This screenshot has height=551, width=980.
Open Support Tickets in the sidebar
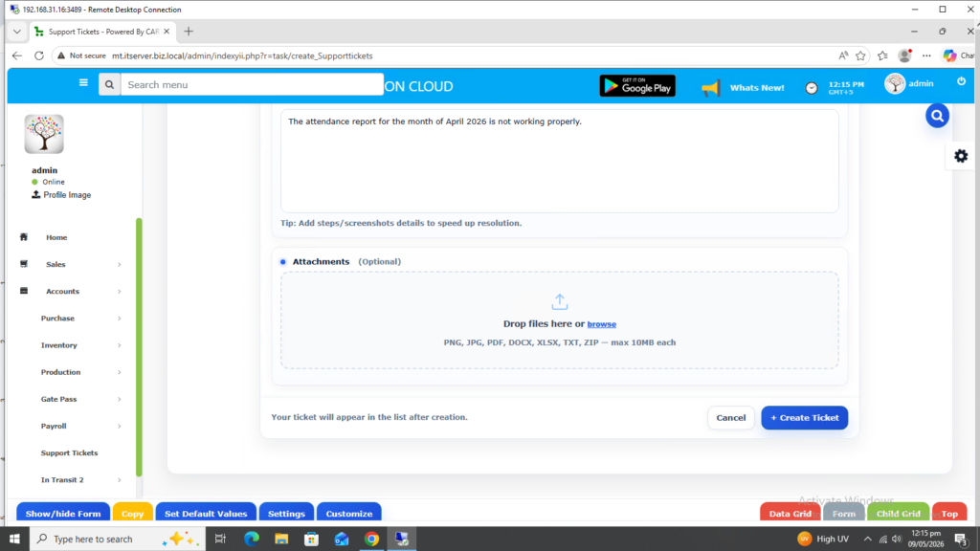[69, 452]
